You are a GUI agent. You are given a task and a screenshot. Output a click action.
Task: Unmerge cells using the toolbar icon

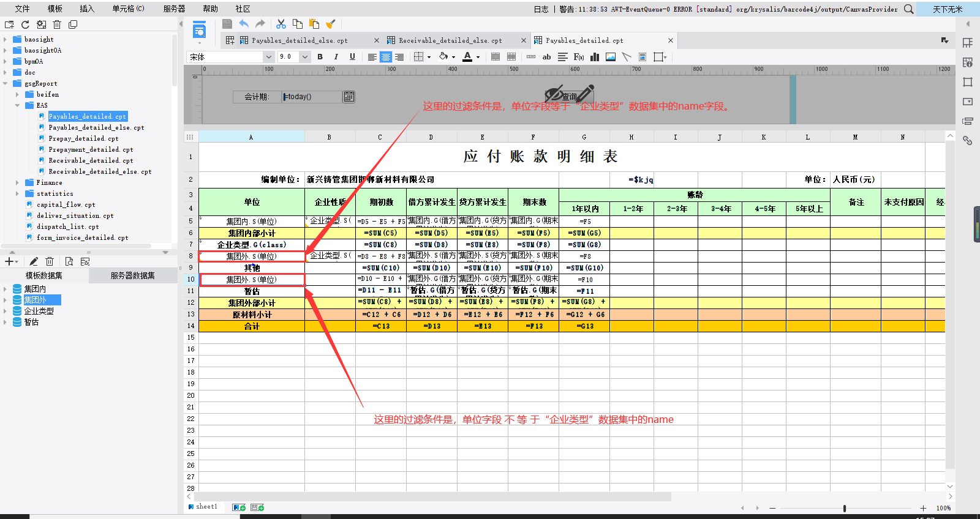[511, 57]
